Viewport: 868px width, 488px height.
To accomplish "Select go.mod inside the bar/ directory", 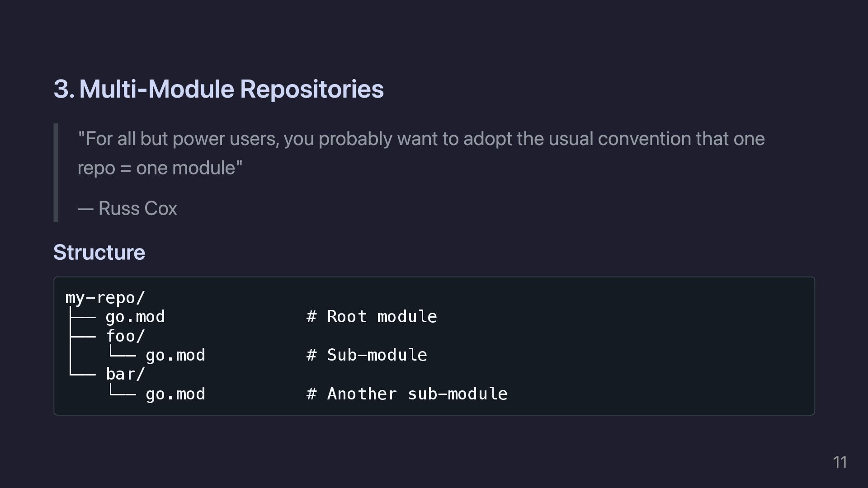I will point(175,394).
